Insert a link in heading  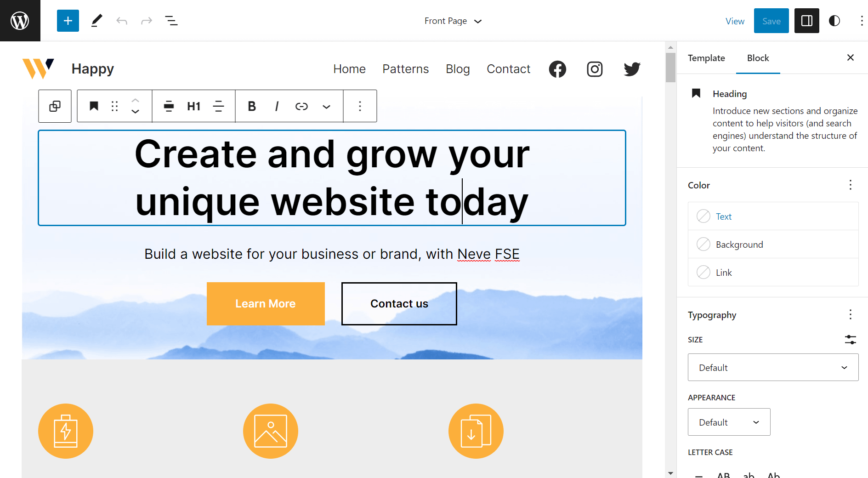pos(301,106)
